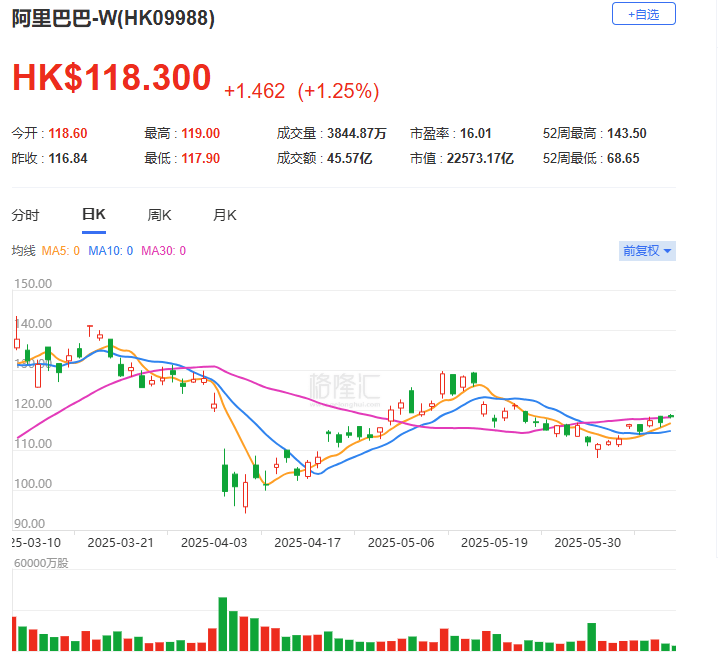Click the stock title 阿里巴巴-W(HK09988)

pos(113,18)
